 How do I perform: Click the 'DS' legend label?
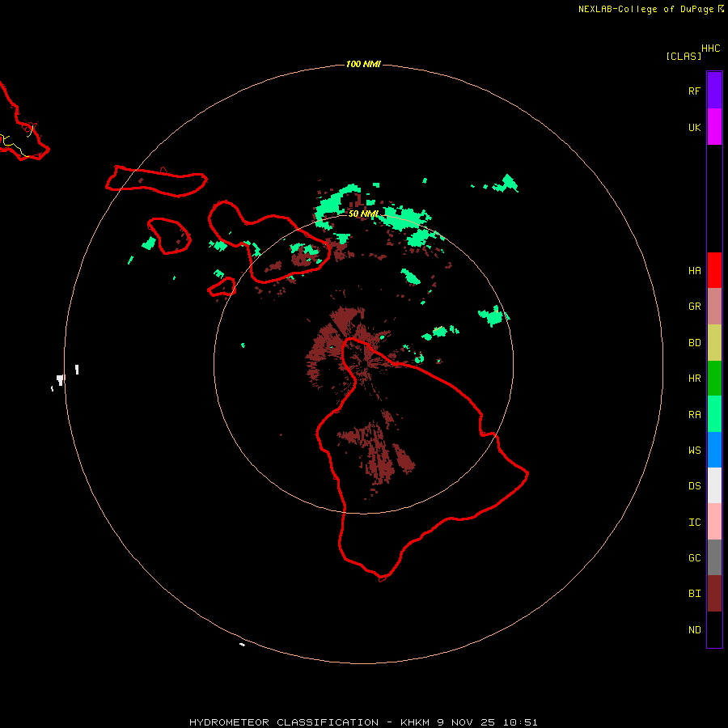(x=695, y=486)
